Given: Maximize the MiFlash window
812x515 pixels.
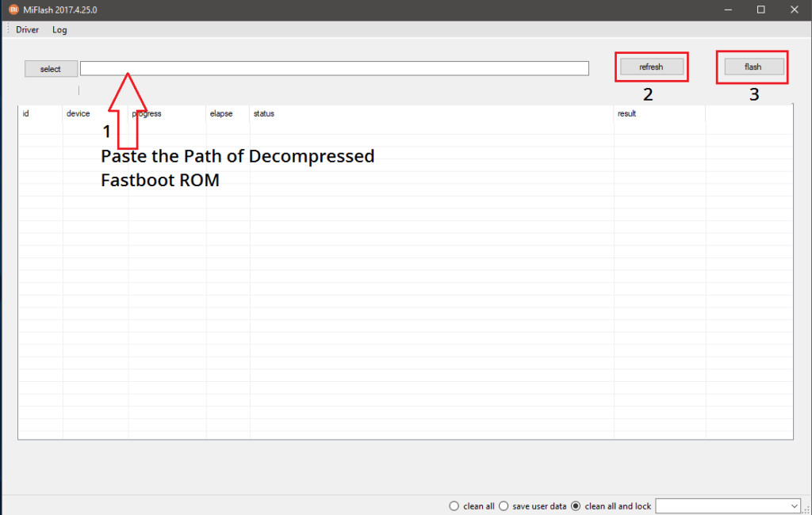Looking at the screenshot, I should tap(760, 10).
